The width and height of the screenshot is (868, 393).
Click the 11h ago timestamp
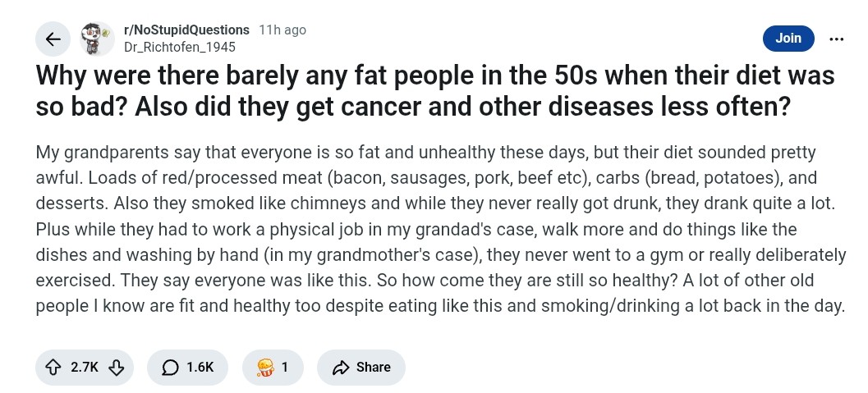(282, 30)
